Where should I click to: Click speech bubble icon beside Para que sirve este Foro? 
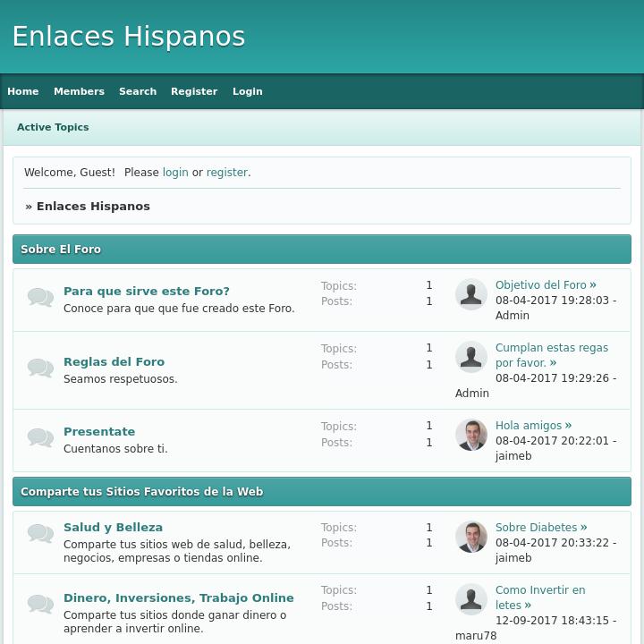(40, 298)
